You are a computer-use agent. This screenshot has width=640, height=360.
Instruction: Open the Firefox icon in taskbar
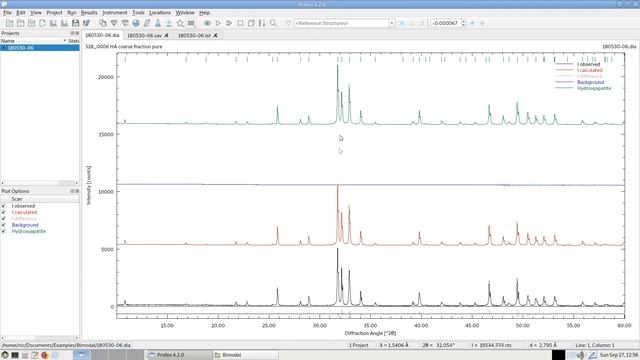(x=44, y=355)
